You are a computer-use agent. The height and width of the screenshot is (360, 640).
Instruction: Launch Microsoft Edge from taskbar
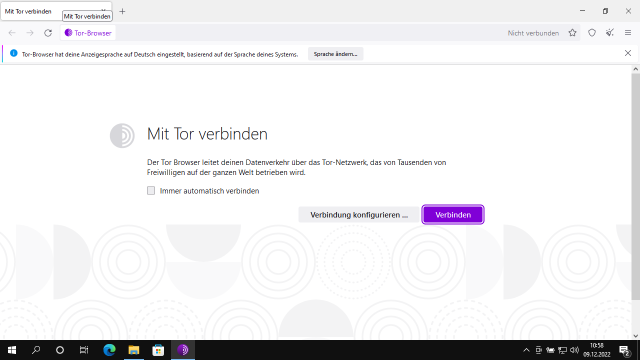109,350
